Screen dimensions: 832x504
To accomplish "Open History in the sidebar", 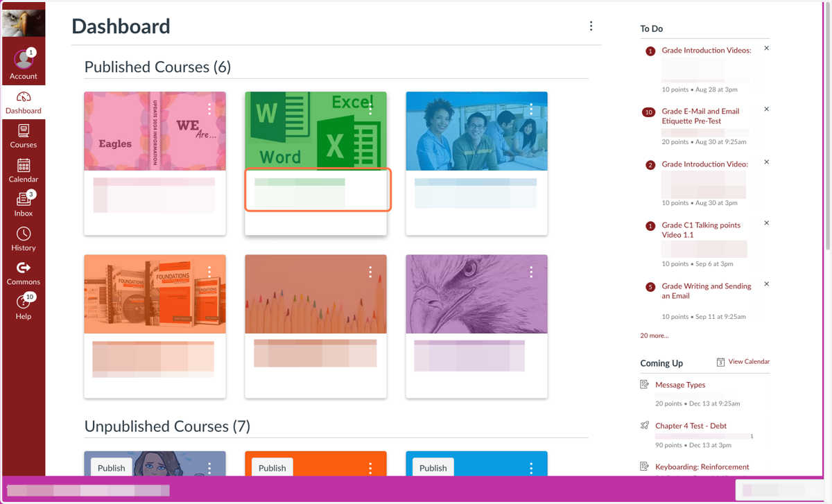I will [x=24, y=239].
